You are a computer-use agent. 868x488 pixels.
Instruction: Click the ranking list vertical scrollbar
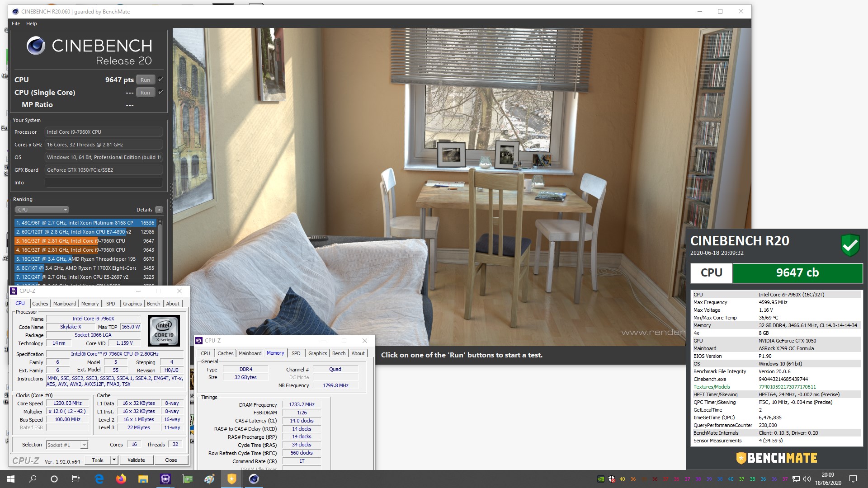pos(160,251)
